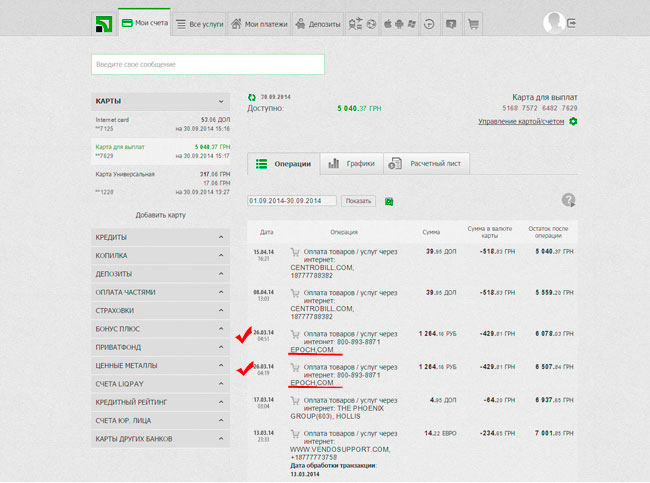Click the PrivatBank green logo
650x483 pixels.
102,23
